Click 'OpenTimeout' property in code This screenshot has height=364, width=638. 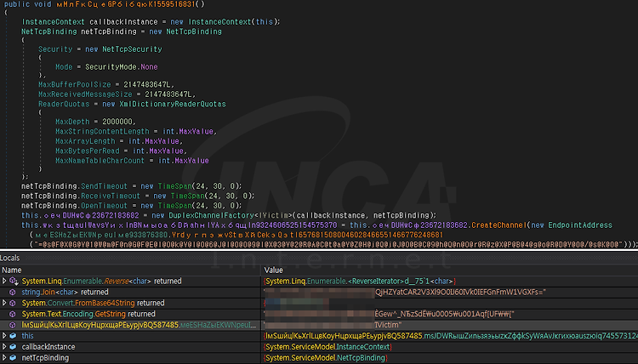coord(104,206)
